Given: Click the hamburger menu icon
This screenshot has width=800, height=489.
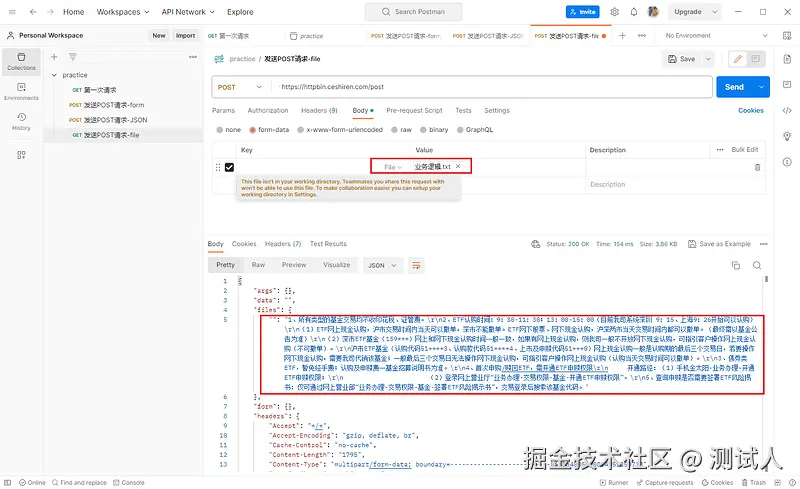Looking at the screenshot, I should [12, 12].
